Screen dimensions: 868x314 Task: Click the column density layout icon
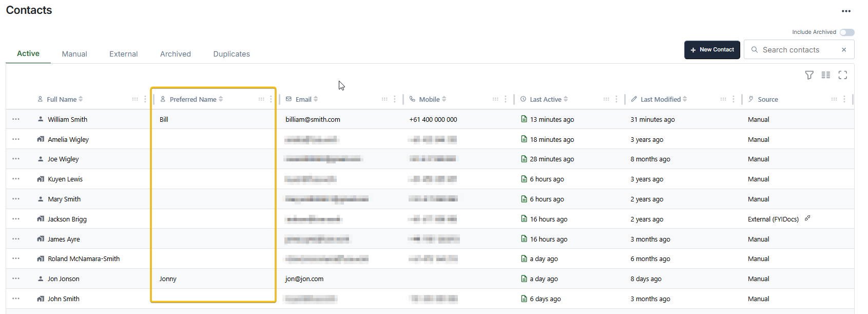point(825,75)
